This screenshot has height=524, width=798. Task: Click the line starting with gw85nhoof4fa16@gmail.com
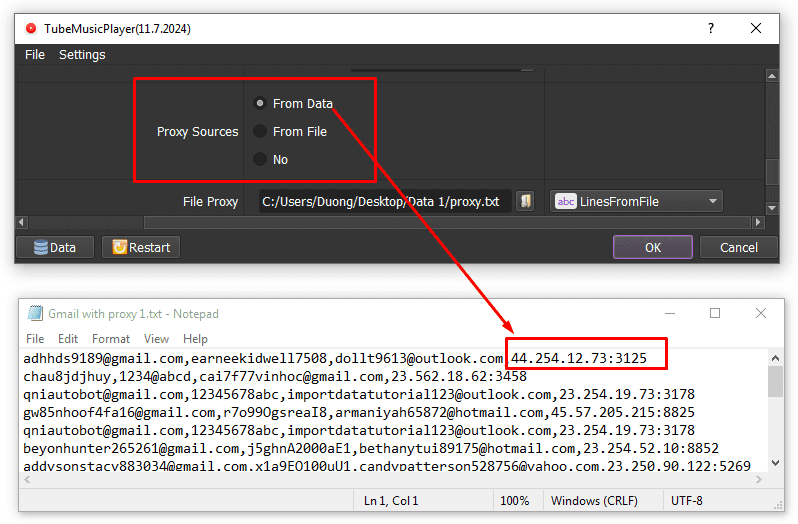359,412
